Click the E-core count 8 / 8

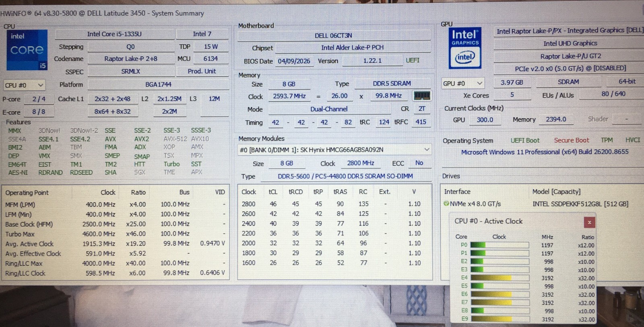point(39,112)
